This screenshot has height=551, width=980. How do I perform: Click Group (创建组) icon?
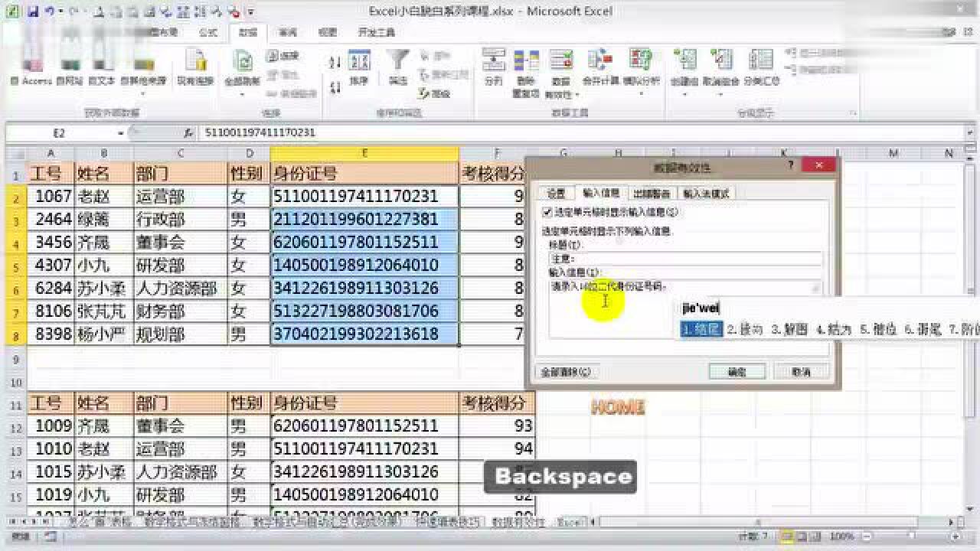(684, 61)
